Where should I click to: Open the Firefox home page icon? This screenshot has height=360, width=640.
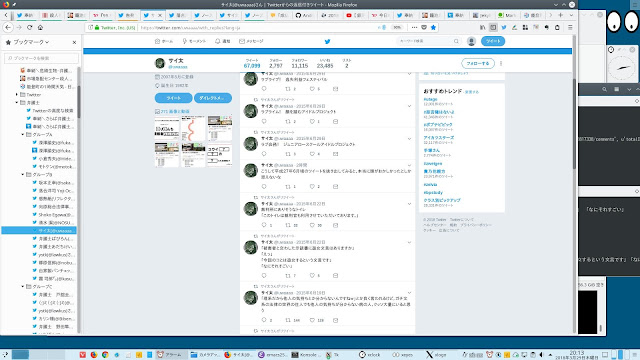[x=40, y=27]
